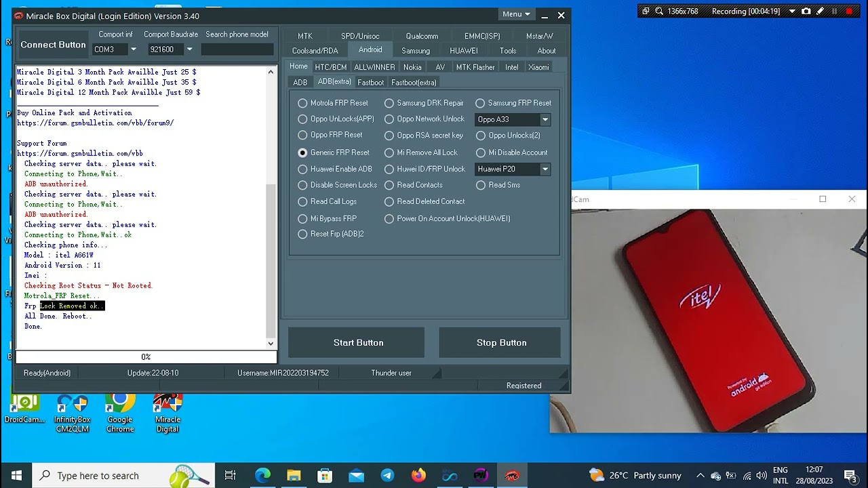Open the COM3 comport dropdown
This screenshot has height=488, width=868.
point(134,49)
